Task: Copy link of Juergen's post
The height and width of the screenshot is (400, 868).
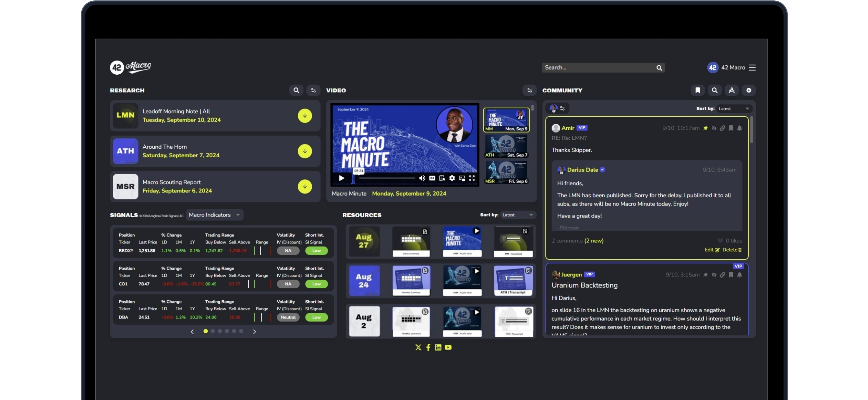Action: pyautogui.click(x=722, y=275)
